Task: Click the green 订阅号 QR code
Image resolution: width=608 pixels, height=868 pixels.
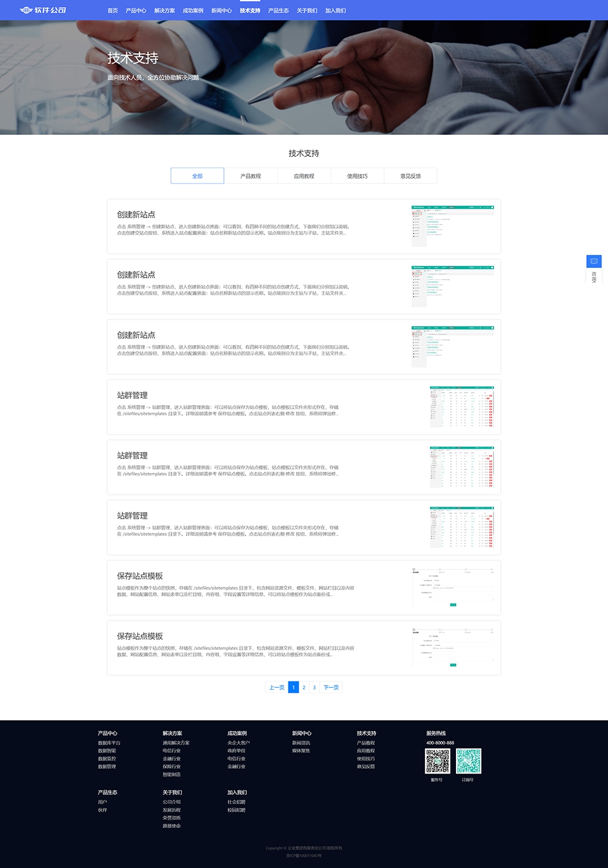Action: (468, 761)
